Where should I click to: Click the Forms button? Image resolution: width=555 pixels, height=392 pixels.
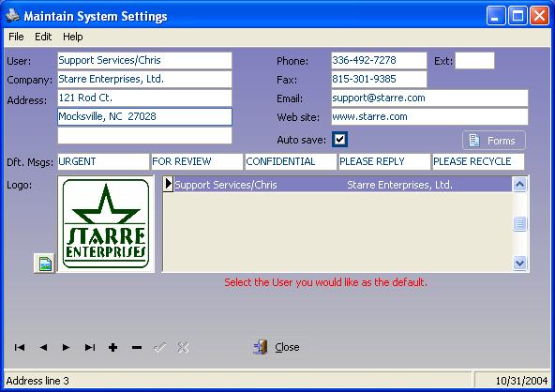pyautogui.click(x=494, y=141)
